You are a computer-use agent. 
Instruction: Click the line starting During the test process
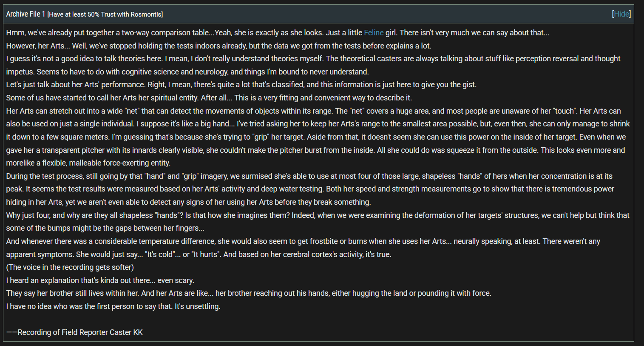pos(309,176)
